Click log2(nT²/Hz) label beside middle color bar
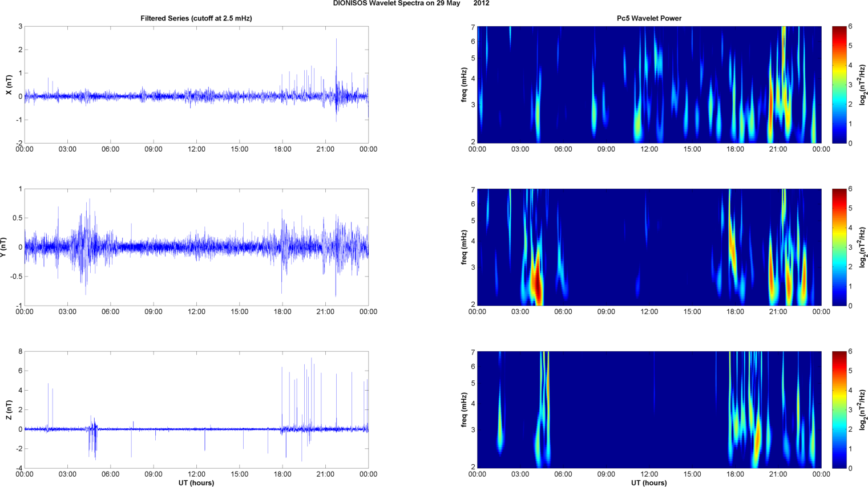The image size is (868, 487). [x=863, y=247]
